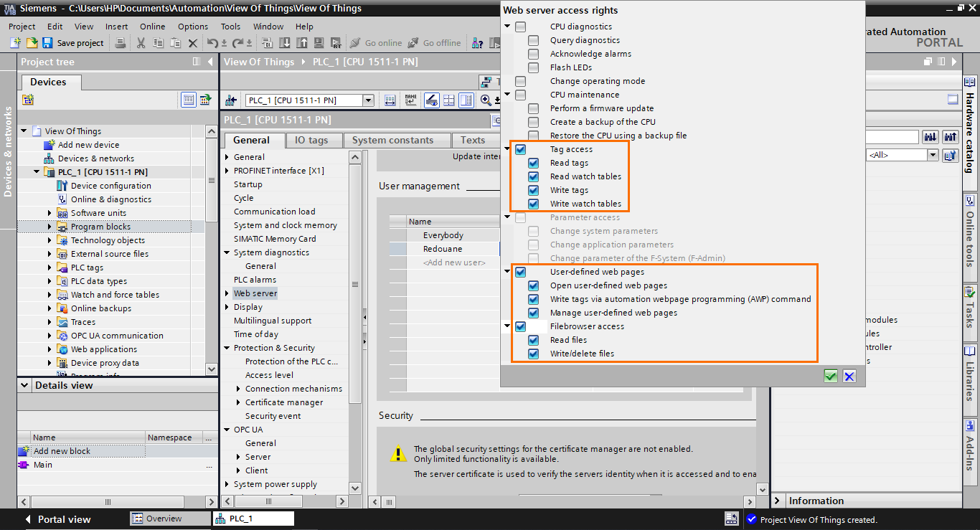Click the Cut scissors icon
Viewport: 980px width, 530px height.
tap(141, 43)
